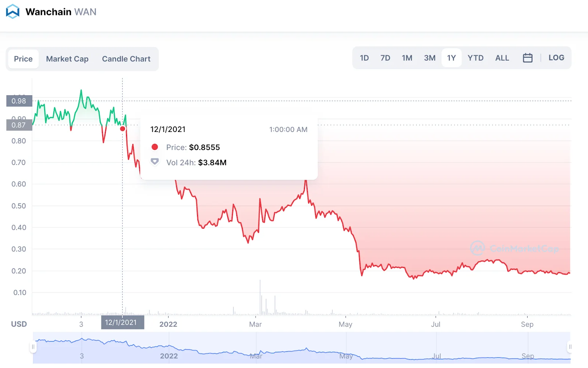Image resolution: width=588 pixels, height=368 pixels.
Task: Select the Price tab
Action: pyautogui.click(x=23, y=59)
